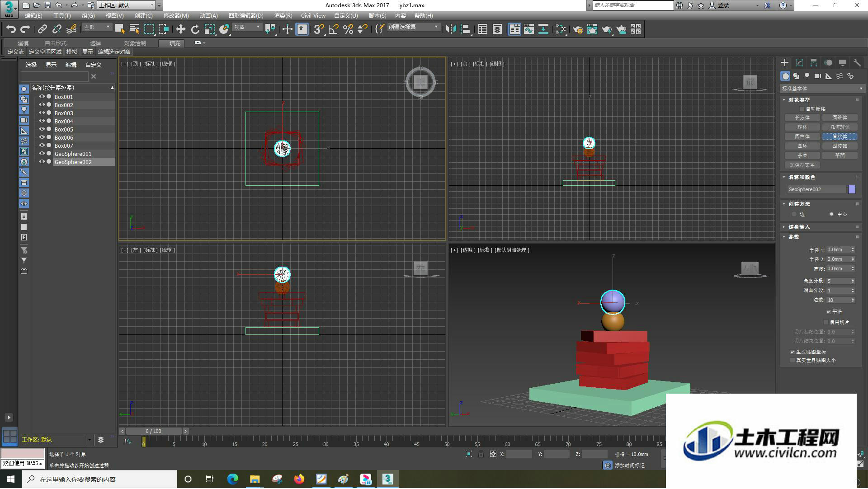Screen dimensions: 868x489
Task: Open Render Setup teapot icon
Action: pos(577,29)
